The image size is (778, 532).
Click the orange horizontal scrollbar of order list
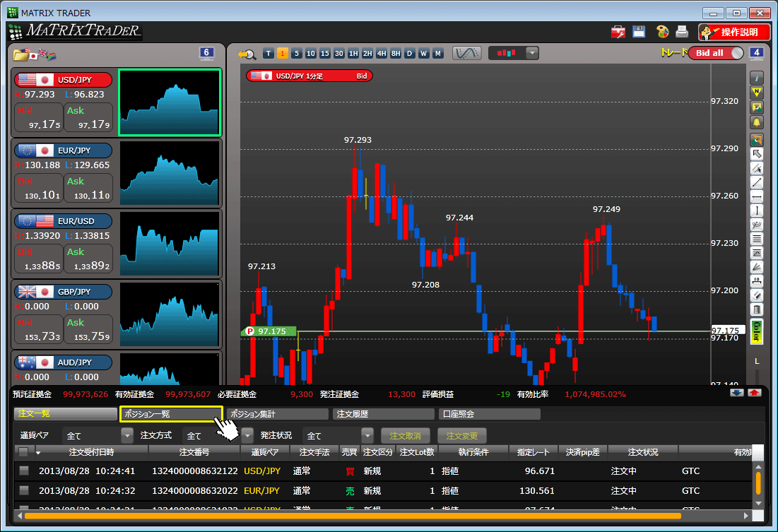coord(353,516)
